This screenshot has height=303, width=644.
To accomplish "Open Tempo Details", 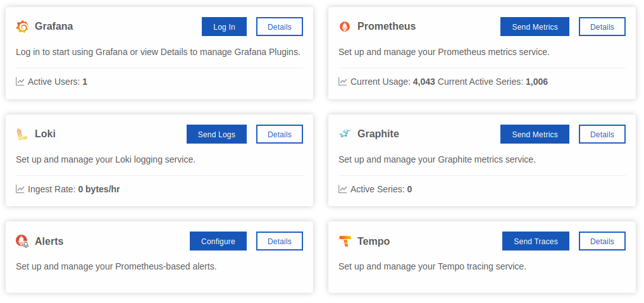I will (602, 241).
